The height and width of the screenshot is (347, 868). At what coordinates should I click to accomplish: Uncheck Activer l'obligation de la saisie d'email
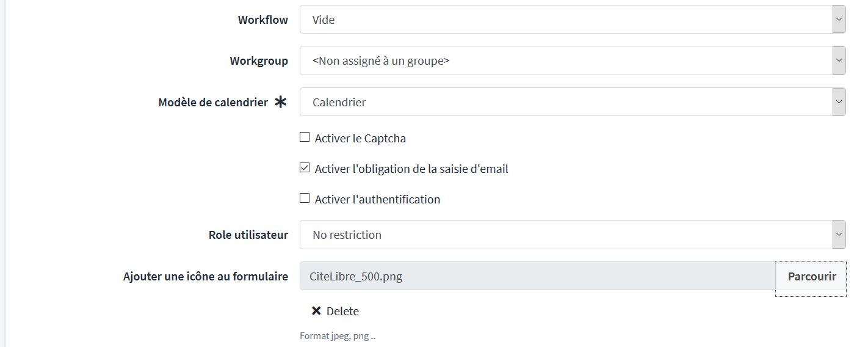[x=305, y=168]
